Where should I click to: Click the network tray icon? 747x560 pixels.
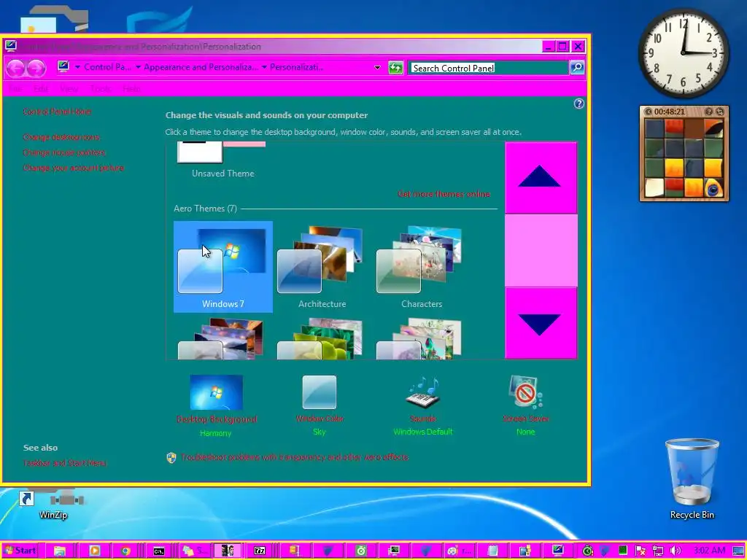657,551
